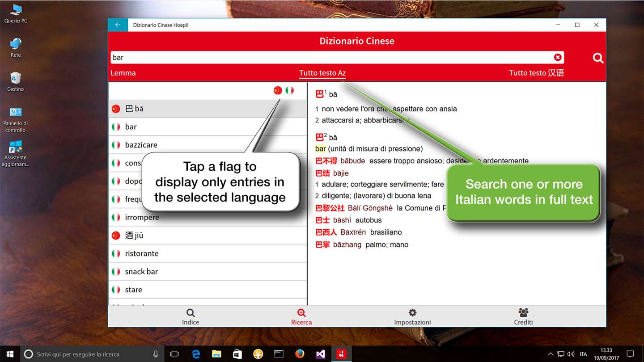
Task: Open the yellow circular taskbar app icon
Action: click(258, 354)
